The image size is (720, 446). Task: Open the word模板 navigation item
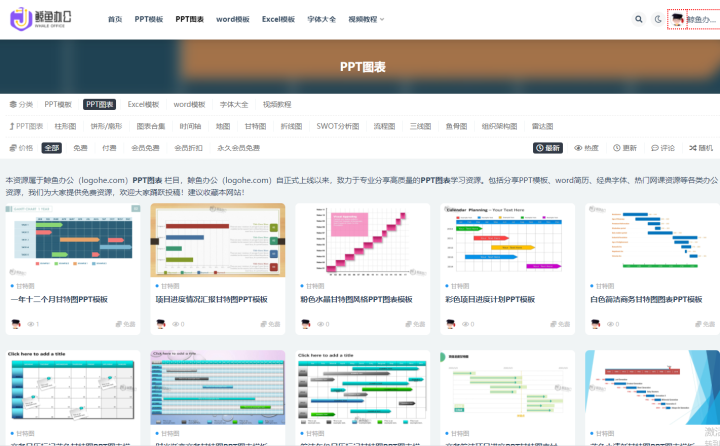233,19
